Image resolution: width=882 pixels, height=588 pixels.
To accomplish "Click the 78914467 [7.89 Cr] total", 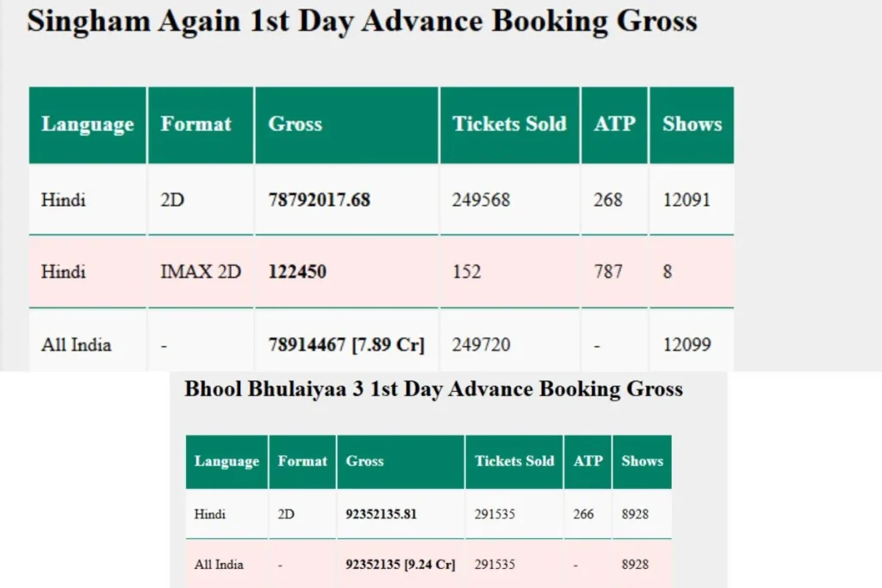I will coord(346,344).
